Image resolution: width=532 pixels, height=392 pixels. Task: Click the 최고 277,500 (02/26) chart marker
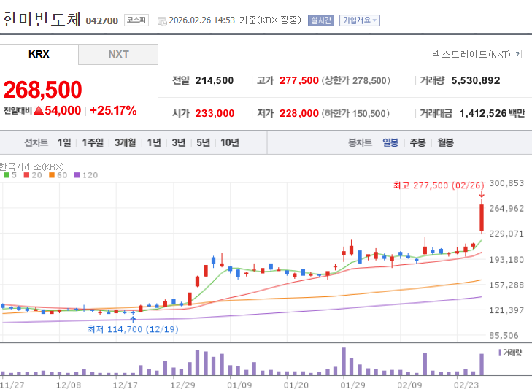coord(439,185)
